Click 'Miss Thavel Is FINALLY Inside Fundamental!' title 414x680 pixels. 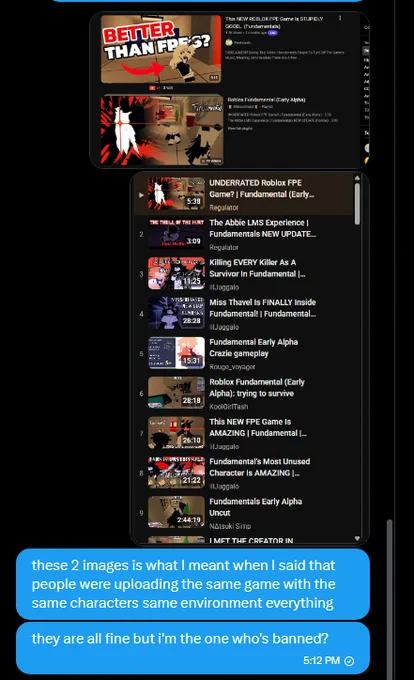[x=262, y=308]
